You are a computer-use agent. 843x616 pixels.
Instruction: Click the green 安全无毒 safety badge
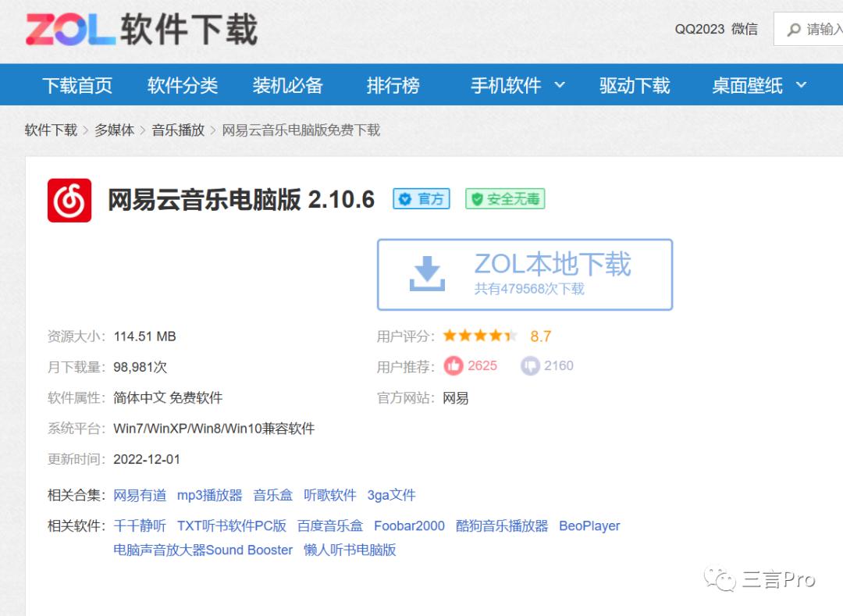[504, 199]
